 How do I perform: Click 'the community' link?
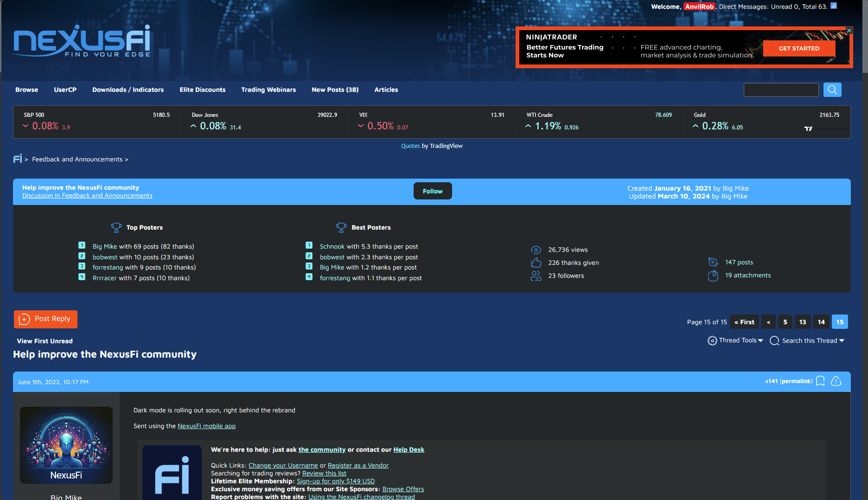click(x=322, y=449)
